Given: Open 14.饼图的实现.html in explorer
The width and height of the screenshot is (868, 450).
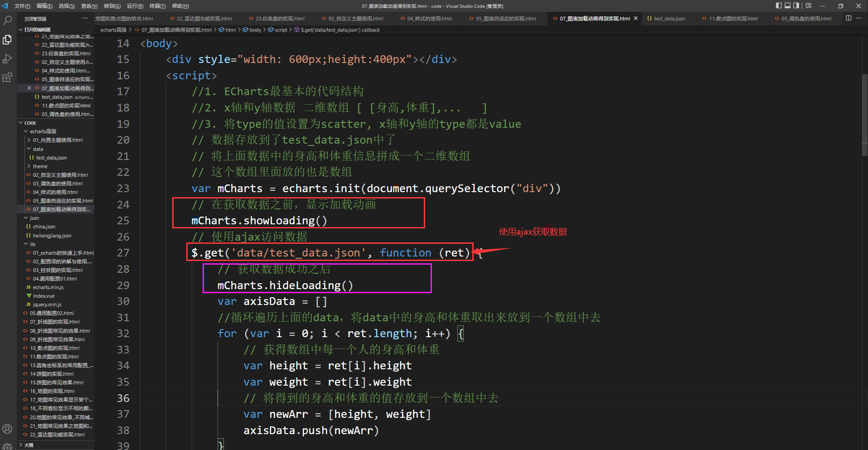Looking at the screenshot, I should [52, 374].
